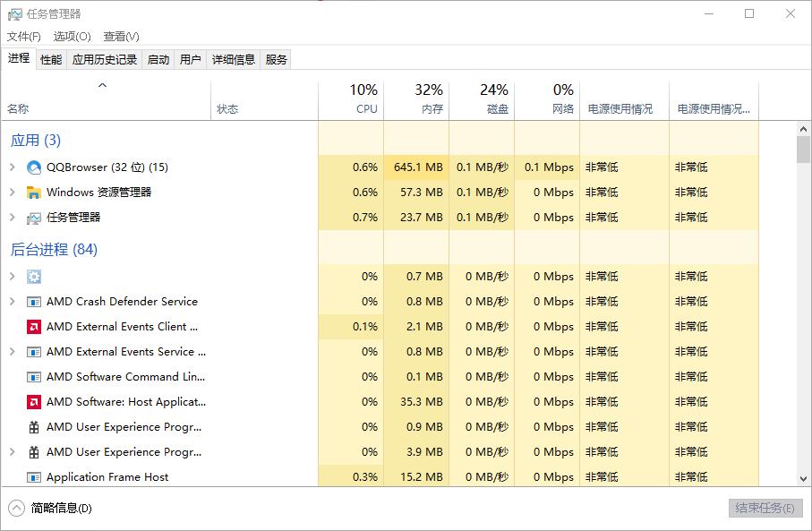Click the gear icon of unnamed background process
The image size is (812, 531).
click(34, 277)
